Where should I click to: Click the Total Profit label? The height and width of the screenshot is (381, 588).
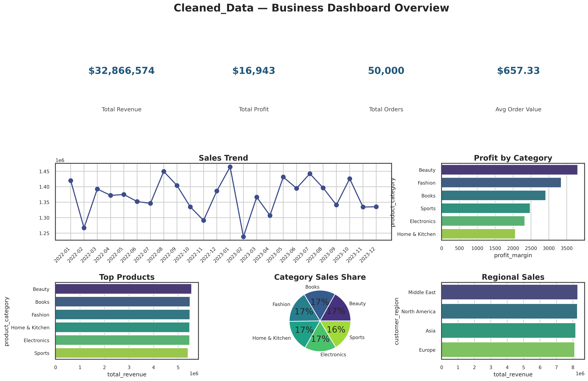click(x=254, y=109)
